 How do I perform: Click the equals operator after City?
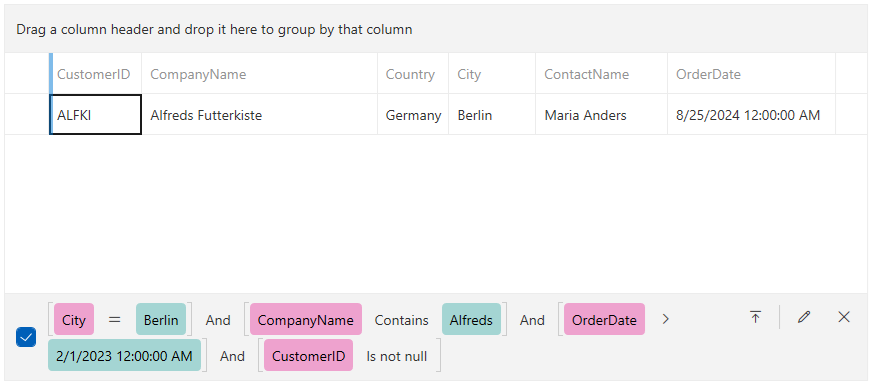pos(114,319)
